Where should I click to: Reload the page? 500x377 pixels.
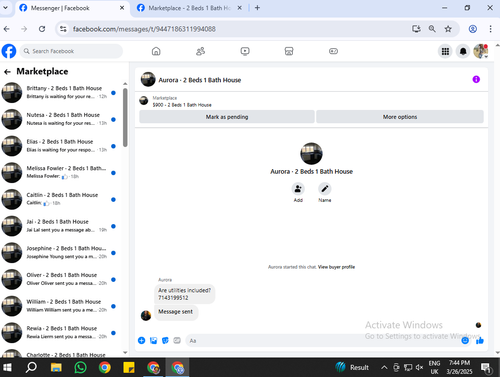(42, 29)
